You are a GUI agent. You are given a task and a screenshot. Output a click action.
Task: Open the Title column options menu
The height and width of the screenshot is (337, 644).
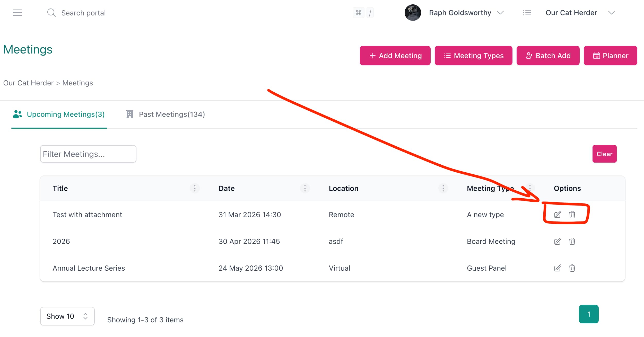click(x=195, y=188)
